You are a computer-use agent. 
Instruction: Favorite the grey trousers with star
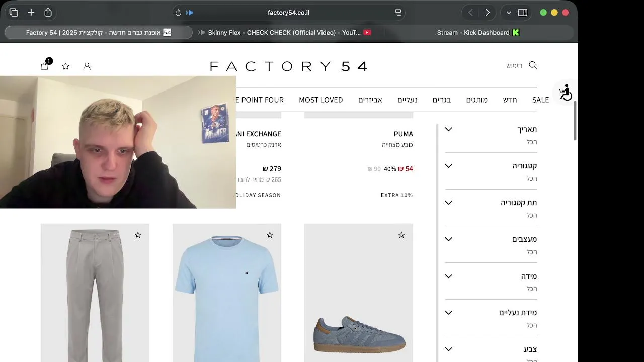pos(138,235)
